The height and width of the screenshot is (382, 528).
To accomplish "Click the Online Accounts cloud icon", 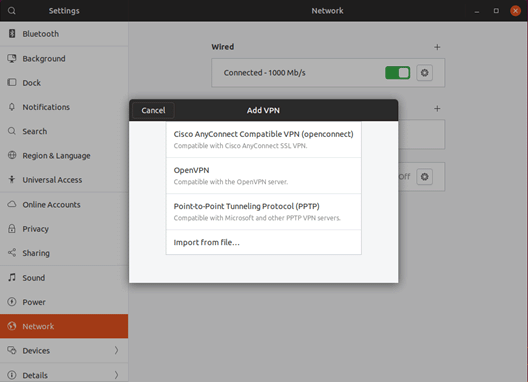I will point(12,204).
